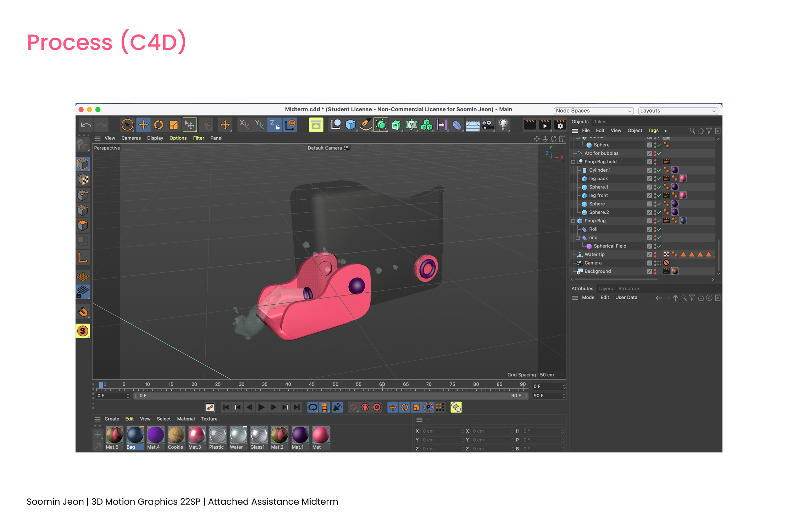Click the Camera object icon in toolbar
The width and height of the screenshot is (798, 532).
tap(488, 125)
